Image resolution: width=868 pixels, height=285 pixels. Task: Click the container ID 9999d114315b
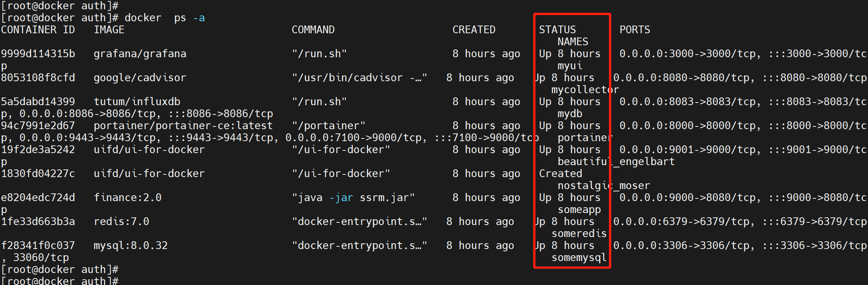click(38, 54)
